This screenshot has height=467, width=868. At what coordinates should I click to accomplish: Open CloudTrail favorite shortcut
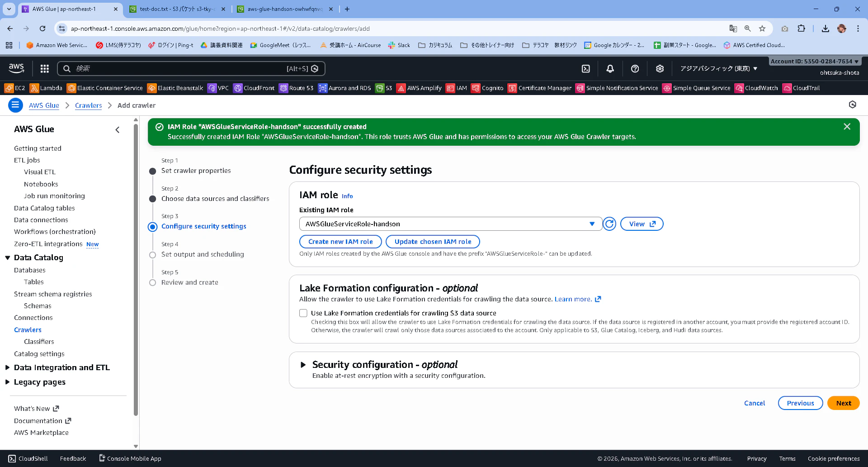pyautogui.click(x=801, y=88)
